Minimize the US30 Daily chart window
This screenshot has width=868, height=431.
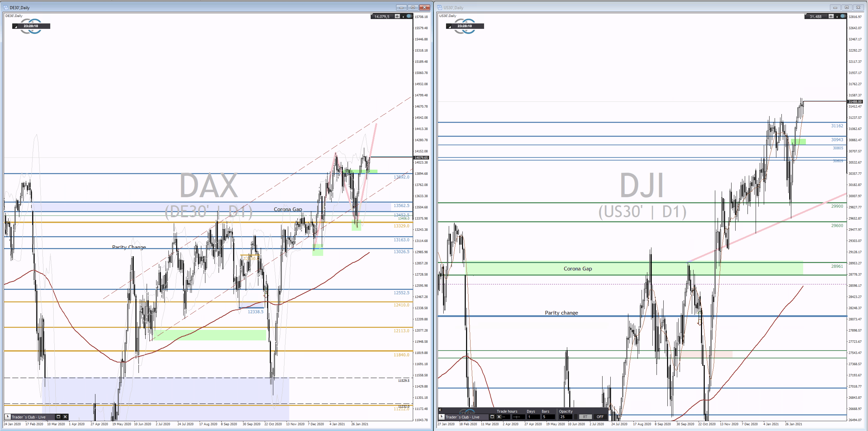(x=835, y=7)
